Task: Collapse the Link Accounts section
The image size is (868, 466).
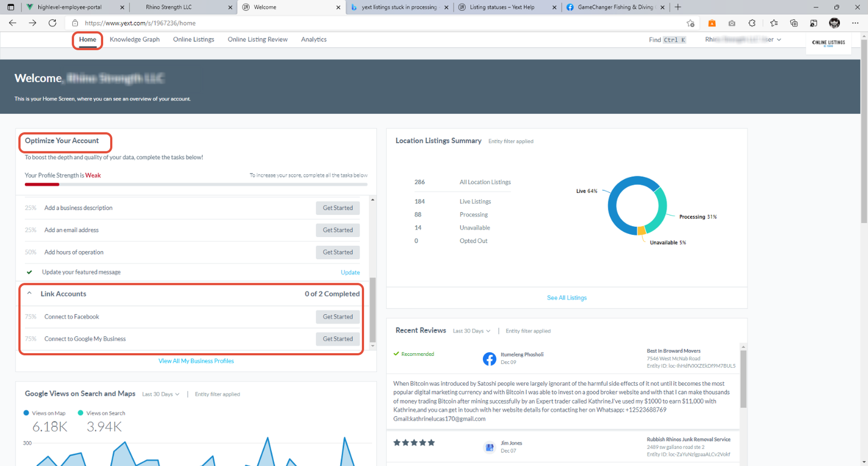Action: click(29, 293)
